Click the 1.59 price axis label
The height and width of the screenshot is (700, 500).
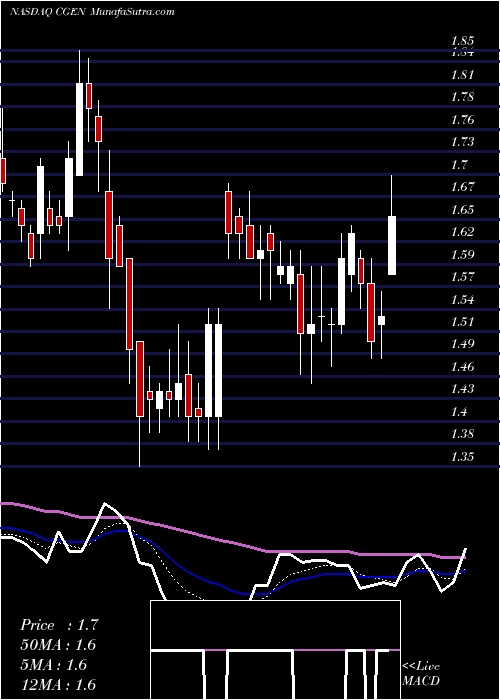coord(463,254)
